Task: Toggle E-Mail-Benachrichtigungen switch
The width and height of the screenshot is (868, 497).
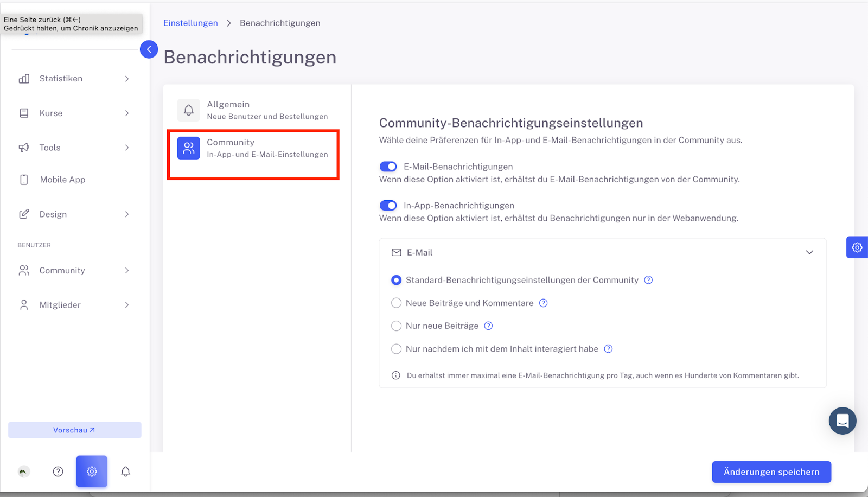Action: pyautogui.click(x=388, y=167)
